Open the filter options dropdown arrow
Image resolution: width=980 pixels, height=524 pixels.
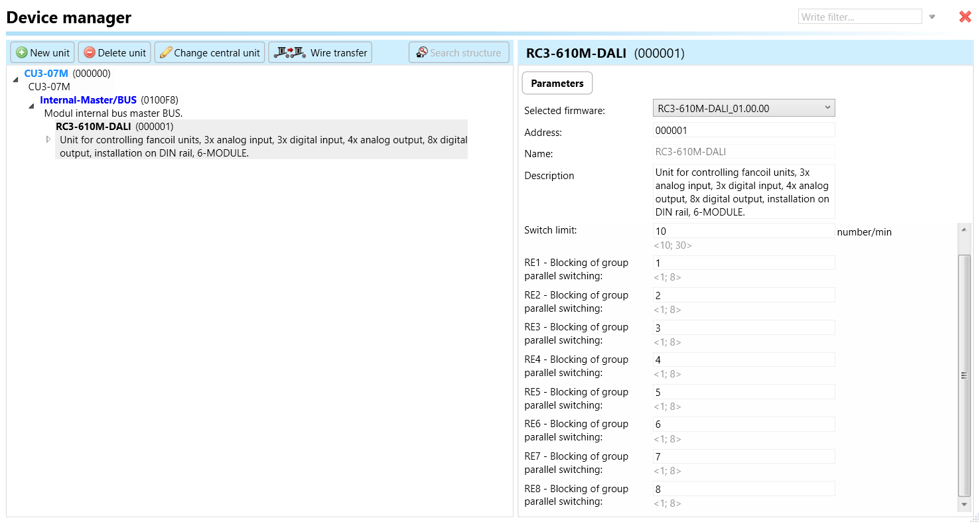click(x=932, y=17)
